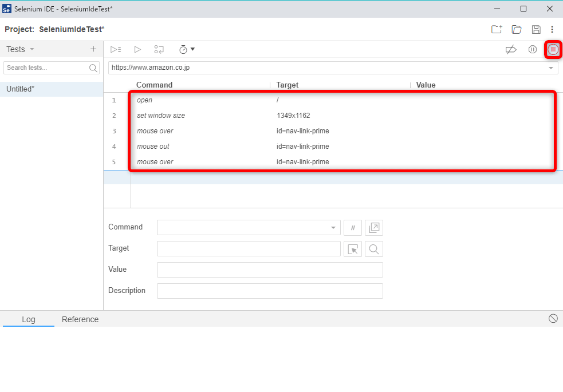Stop recording with the red record button
The image size is (563, 392).
pyautogui.click(x=553, y=49)
